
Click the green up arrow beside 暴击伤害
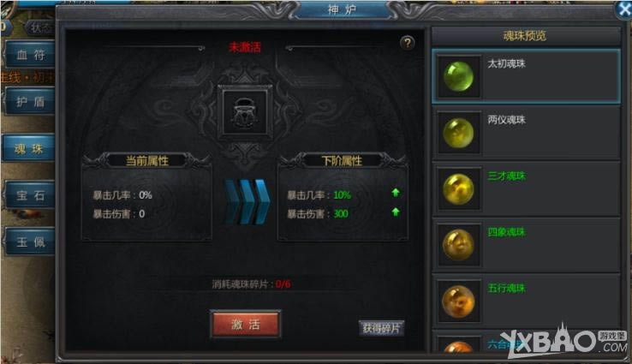point(396,212)
